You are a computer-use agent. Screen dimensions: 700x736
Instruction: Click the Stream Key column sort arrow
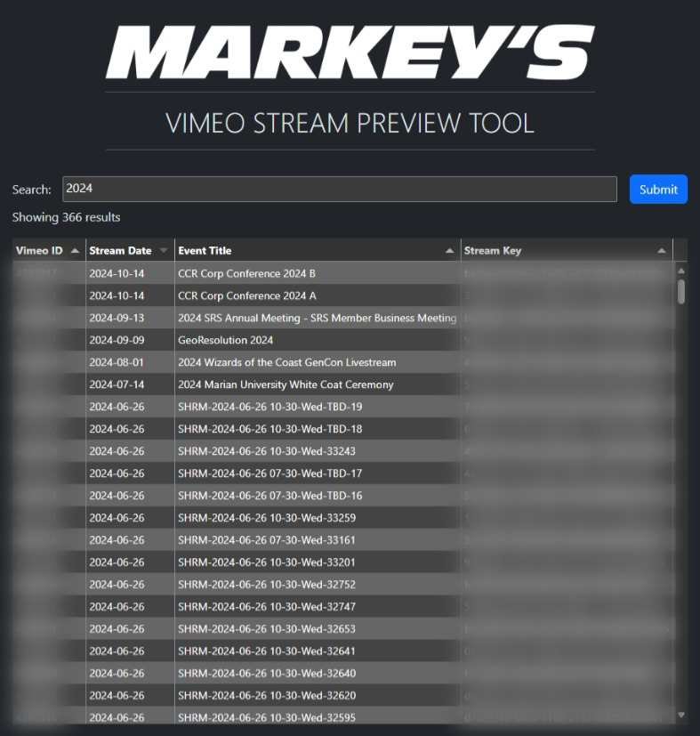tap(661, 251)
